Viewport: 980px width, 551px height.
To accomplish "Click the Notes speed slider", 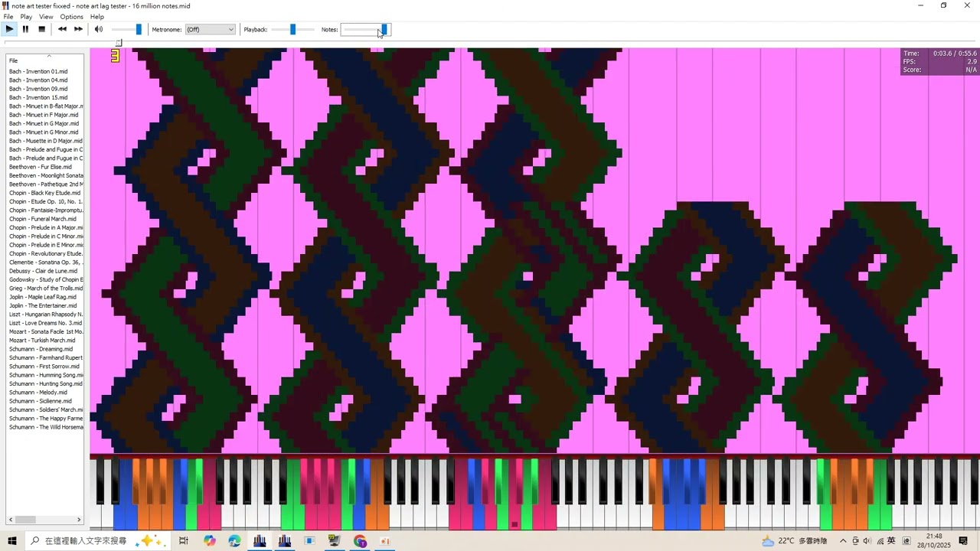I will [x=365, y=29].
